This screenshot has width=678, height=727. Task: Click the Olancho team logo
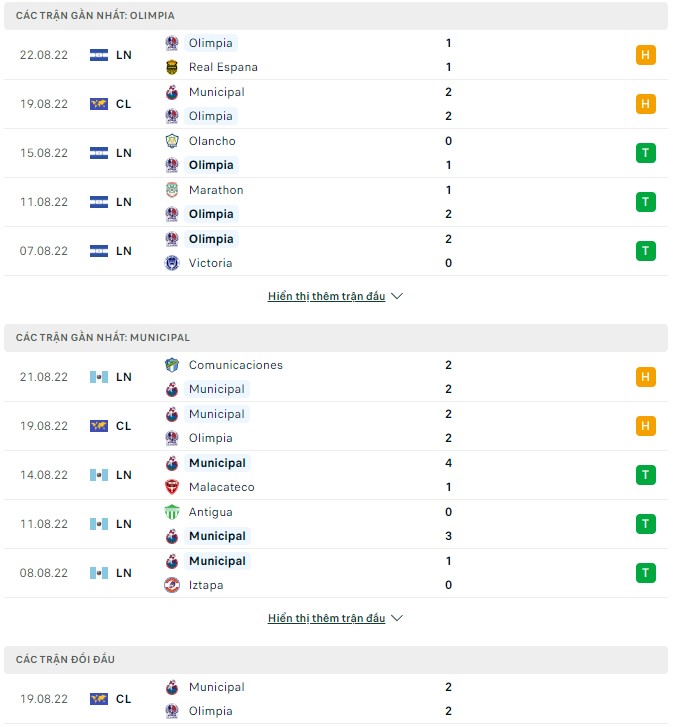click(x=172, y=141)
